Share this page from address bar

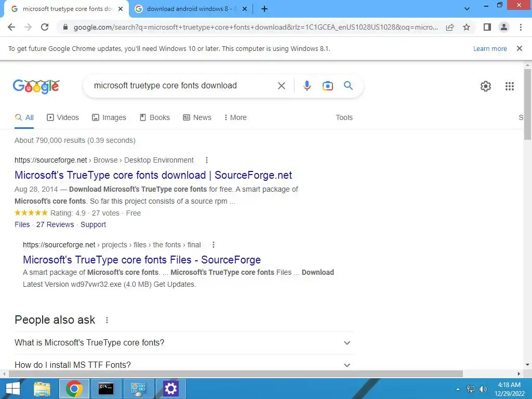(x=450, y=27)
